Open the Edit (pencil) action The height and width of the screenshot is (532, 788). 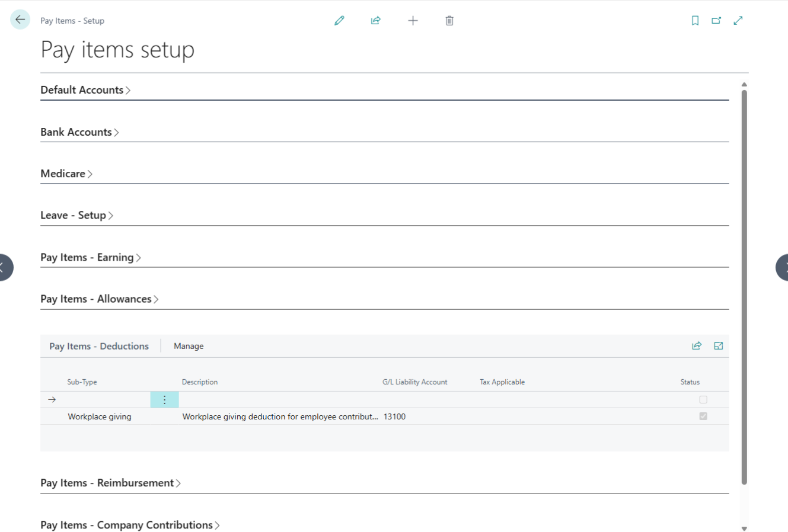point(339,20)
